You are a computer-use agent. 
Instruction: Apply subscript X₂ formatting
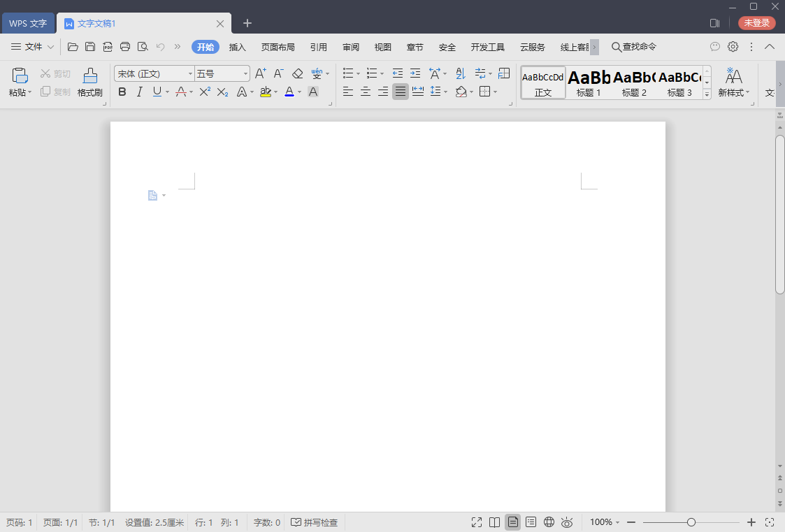[x=223, y=92]
